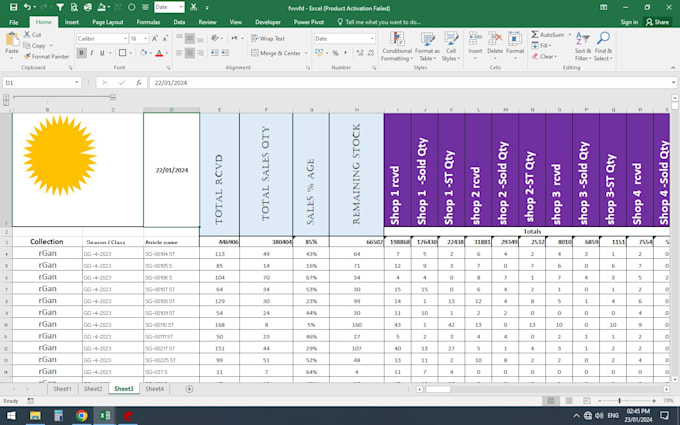
Task: Click the Percent Style icon
Action: point(335,53)
